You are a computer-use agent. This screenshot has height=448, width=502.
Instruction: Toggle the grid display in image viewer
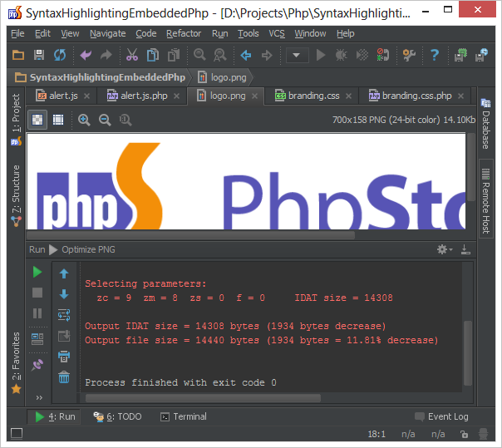(58, 120)
